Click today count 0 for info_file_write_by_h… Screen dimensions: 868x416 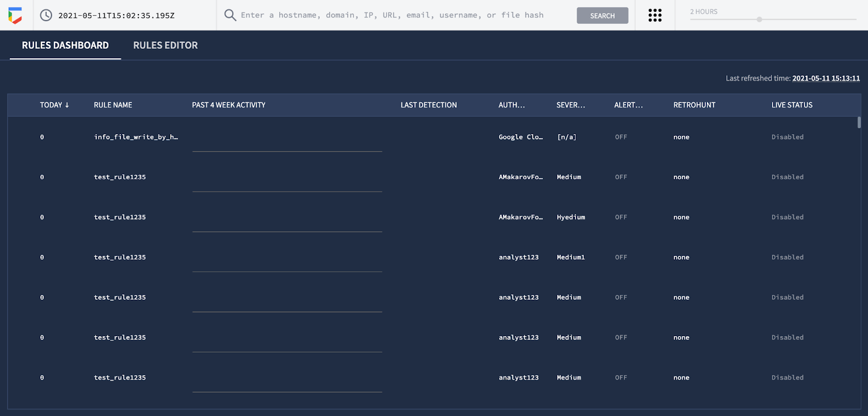[42, 137]
